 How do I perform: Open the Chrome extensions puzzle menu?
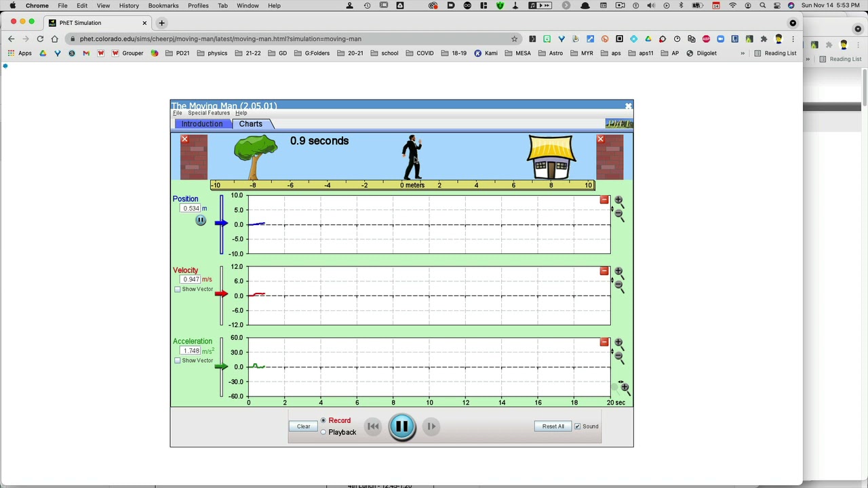[764, 39]
